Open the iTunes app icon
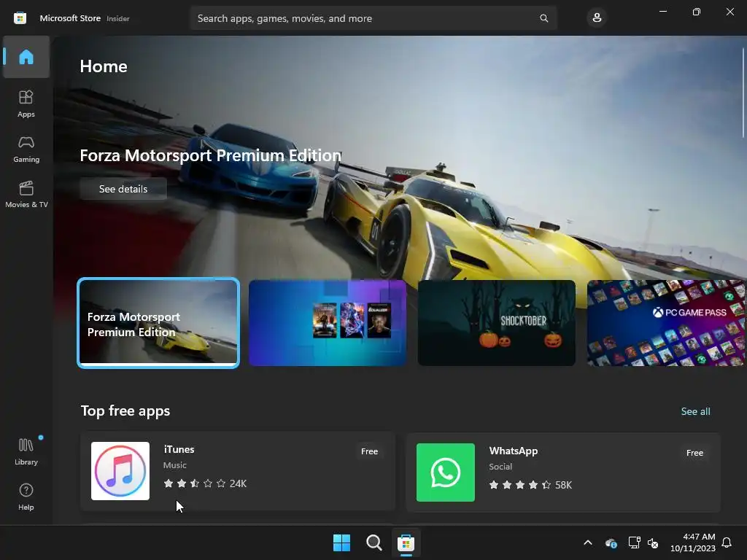Image resolution: width=747 pixels, height=560 pixels. point(120,471)
